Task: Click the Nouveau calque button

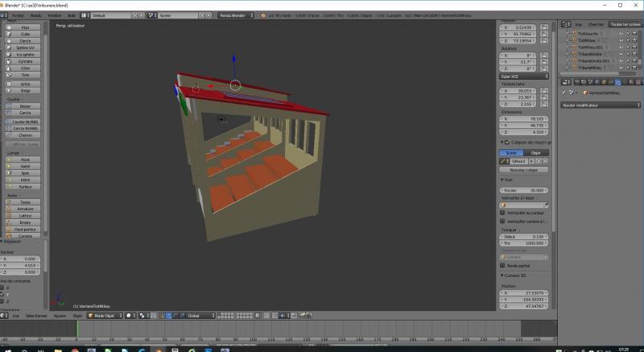Action: pyautogui.click(x=523, y=170)
